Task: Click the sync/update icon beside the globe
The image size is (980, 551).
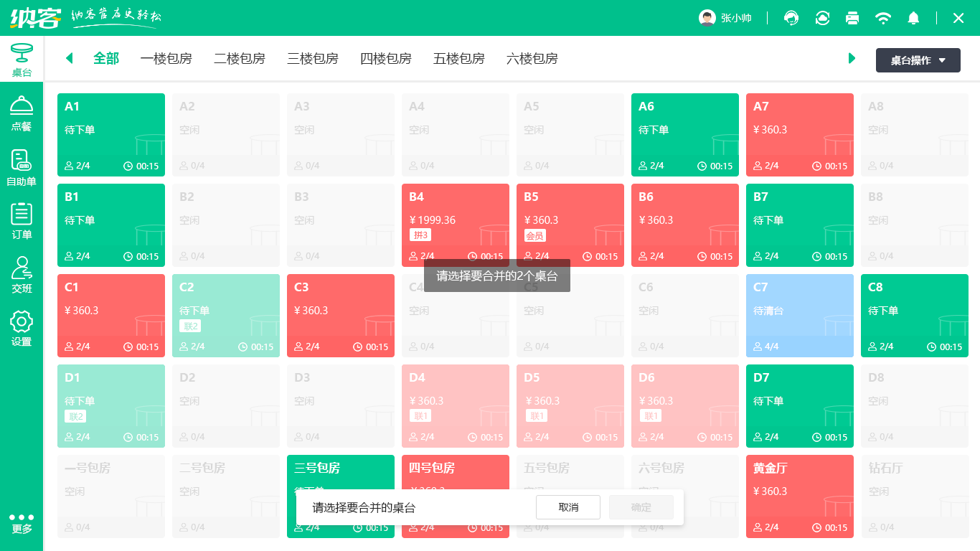Action: click(x=822, y=18)
